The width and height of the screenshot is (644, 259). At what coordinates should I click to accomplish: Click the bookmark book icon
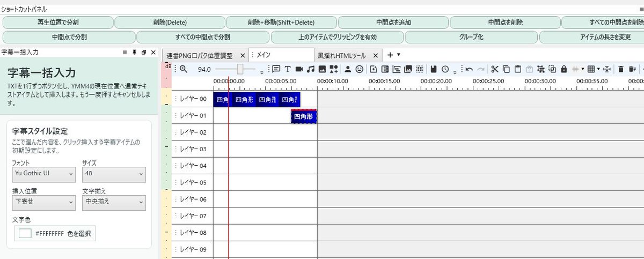[x=434, y=69]
